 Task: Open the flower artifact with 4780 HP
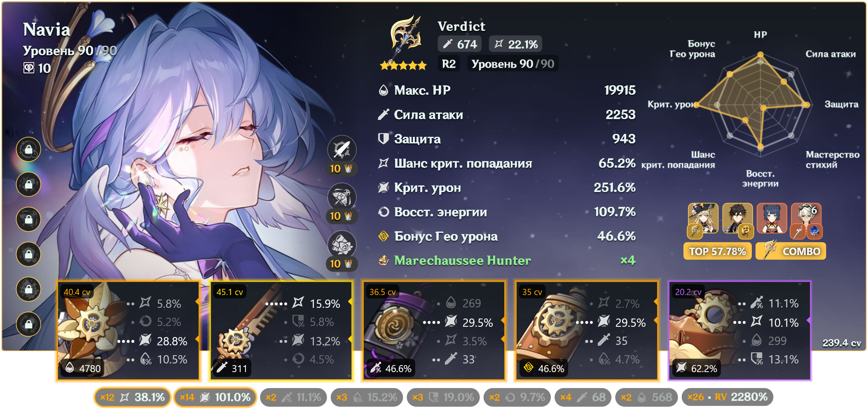(x=129, y=330)
